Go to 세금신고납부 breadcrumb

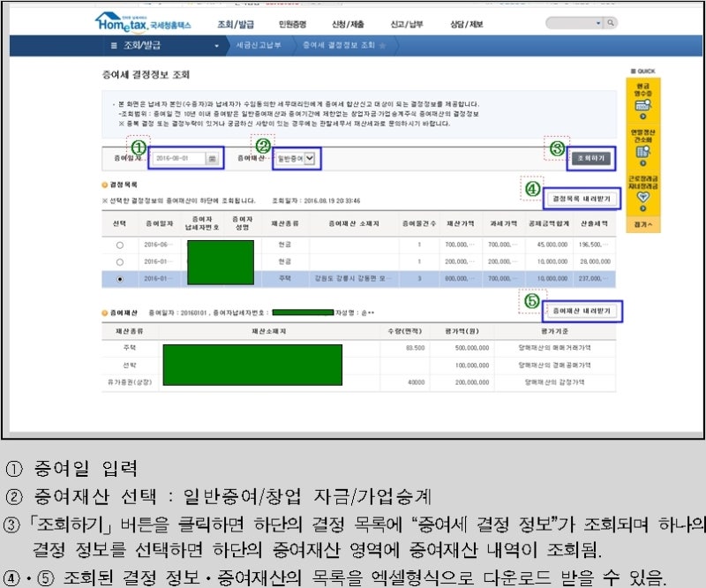tap(259, 45)
